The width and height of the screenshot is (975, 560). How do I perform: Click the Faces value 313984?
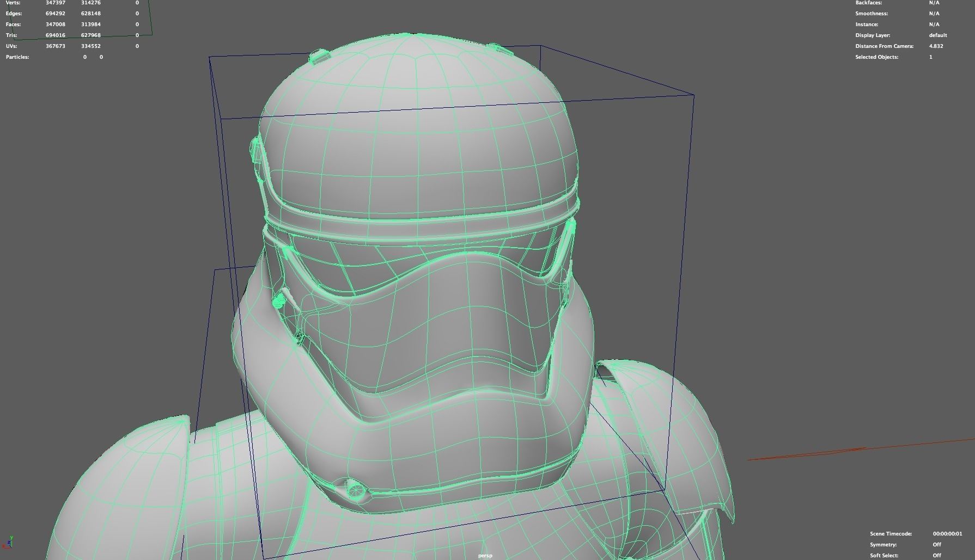(91, 24)
